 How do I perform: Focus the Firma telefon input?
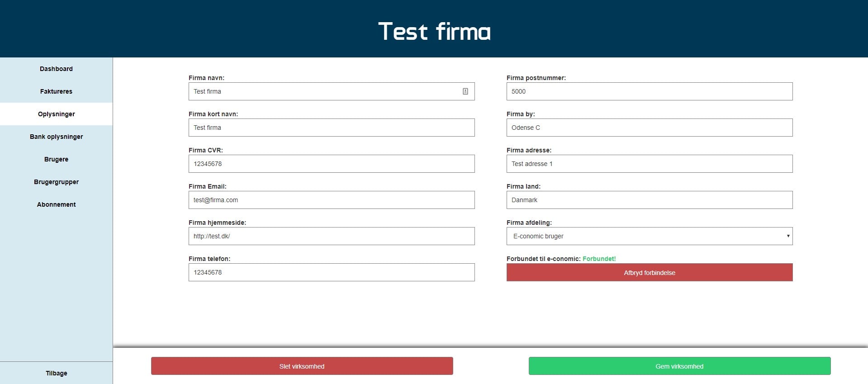pyautogui.click(x=331, y=272)
